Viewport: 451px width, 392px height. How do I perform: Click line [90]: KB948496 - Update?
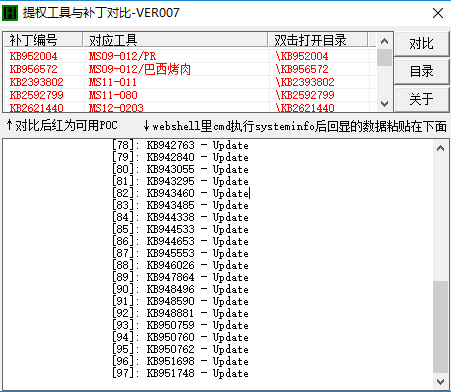tap(180, 289)
